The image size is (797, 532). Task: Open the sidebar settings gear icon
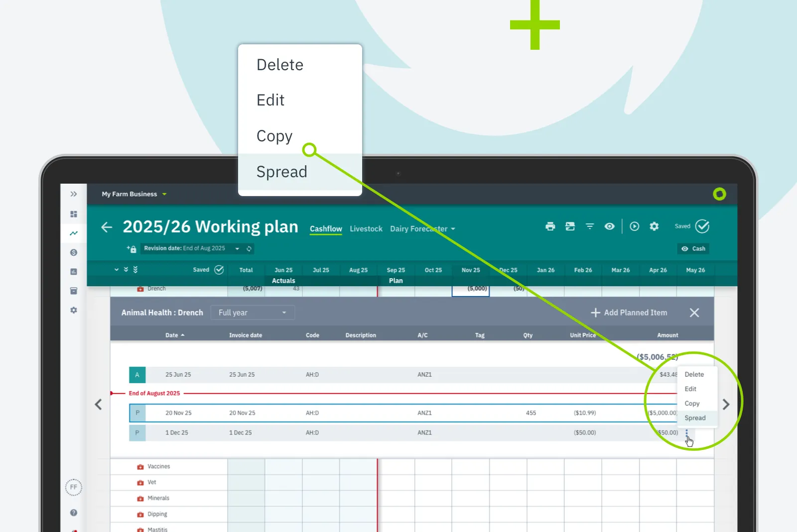(74, 310)
